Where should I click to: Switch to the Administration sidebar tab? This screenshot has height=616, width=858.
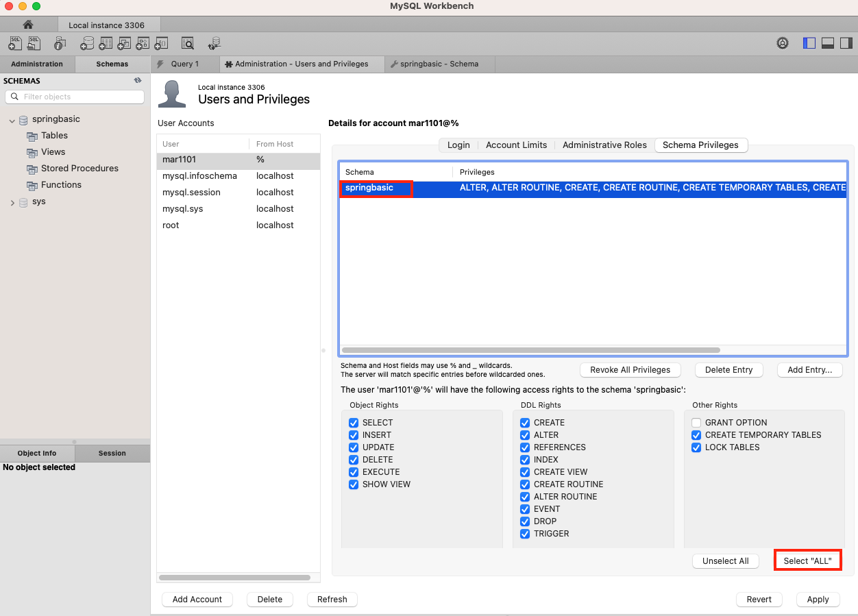[x=37, y=64]
